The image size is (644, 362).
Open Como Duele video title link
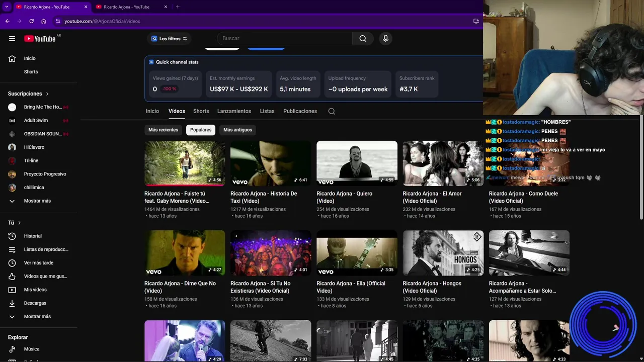click(x=523, y=197)
